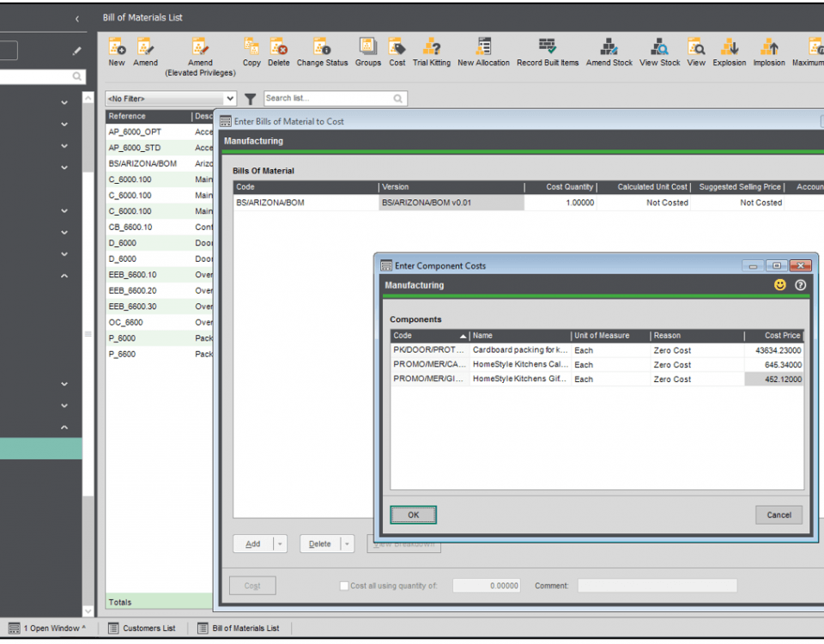The height and width of the screenshot is (644, 824).
Task: Open Amend (Elevated Privileges) from the toolbar
Action: 200,57
